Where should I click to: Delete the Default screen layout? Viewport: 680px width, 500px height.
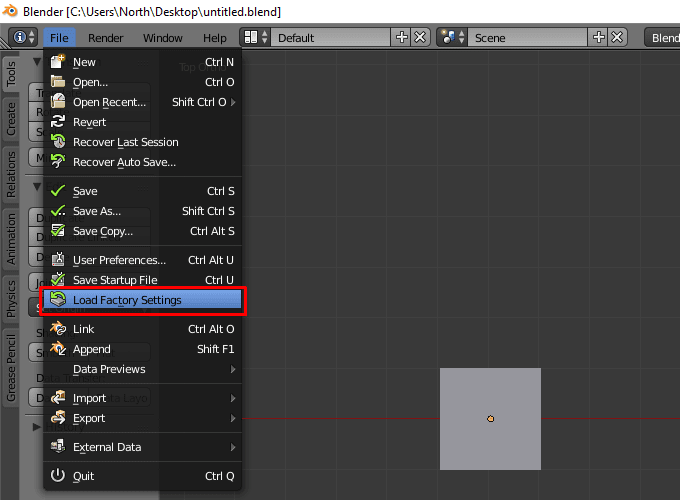click(420, 37)
